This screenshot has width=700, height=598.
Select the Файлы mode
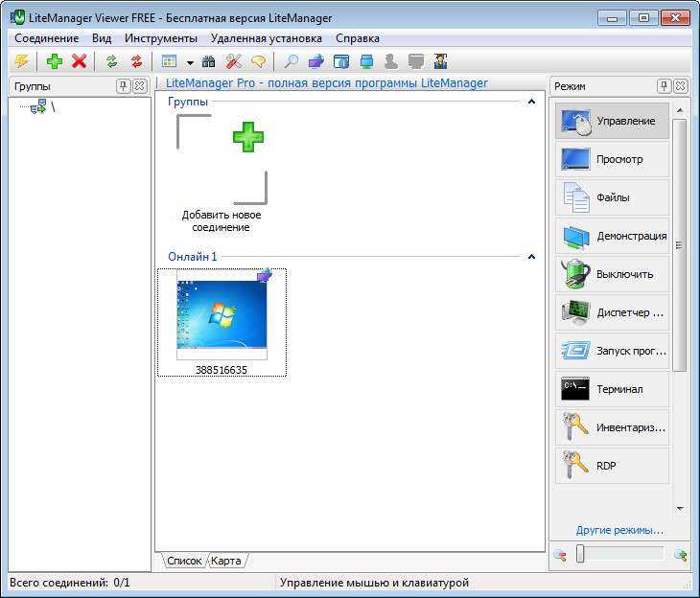coord(612,197)
